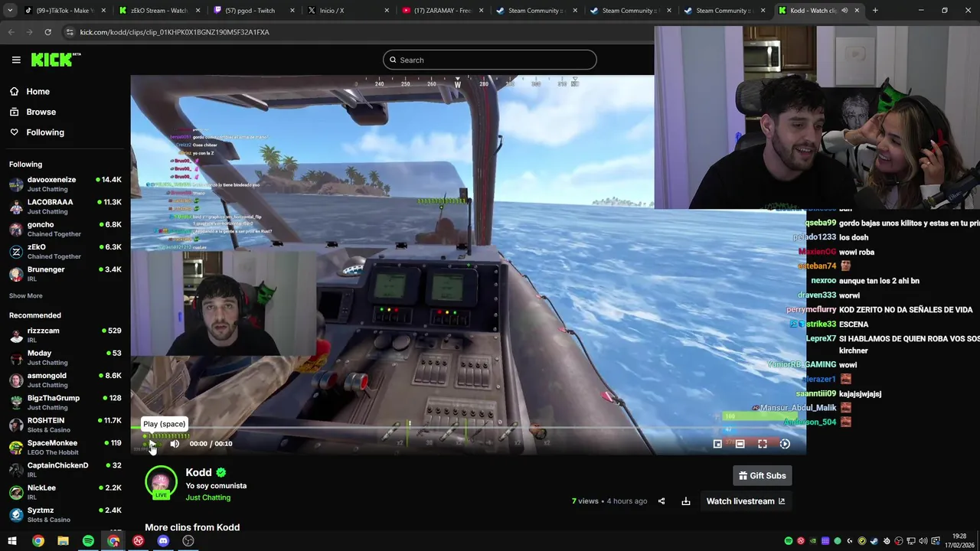The image size is (980, 551).
Task: Click the system tray volume icon
Action: coord(923,541)
